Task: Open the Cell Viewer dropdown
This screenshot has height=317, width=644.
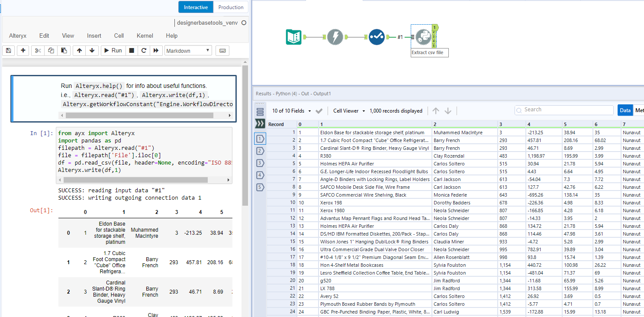Action: [x=349, y=111]
